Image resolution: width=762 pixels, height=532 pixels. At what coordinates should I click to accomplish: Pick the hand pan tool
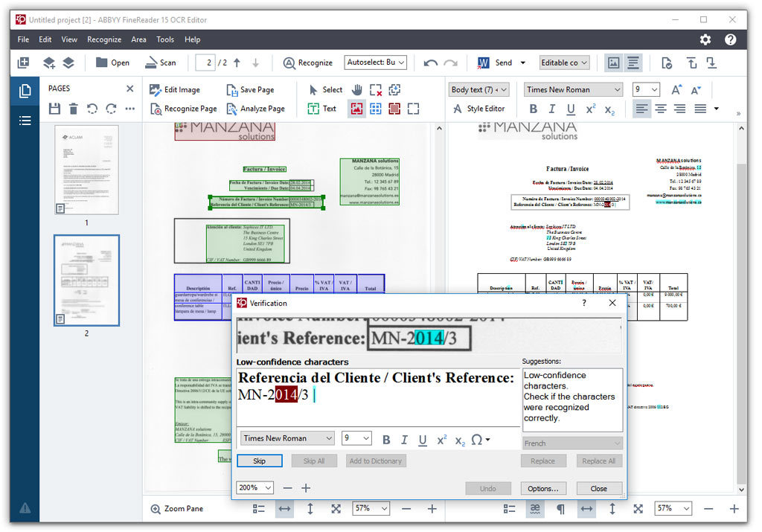click(x=356, y=90)
